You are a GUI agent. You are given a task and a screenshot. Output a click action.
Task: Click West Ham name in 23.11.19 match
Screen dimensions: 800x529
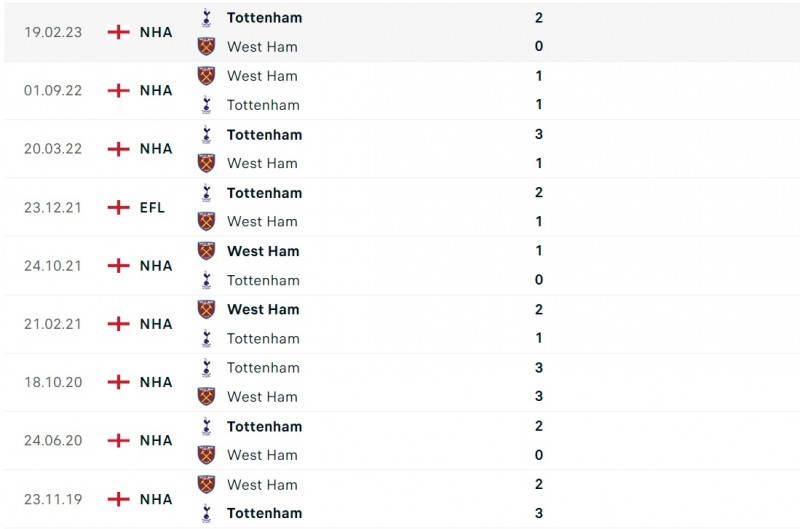point(262,484)
